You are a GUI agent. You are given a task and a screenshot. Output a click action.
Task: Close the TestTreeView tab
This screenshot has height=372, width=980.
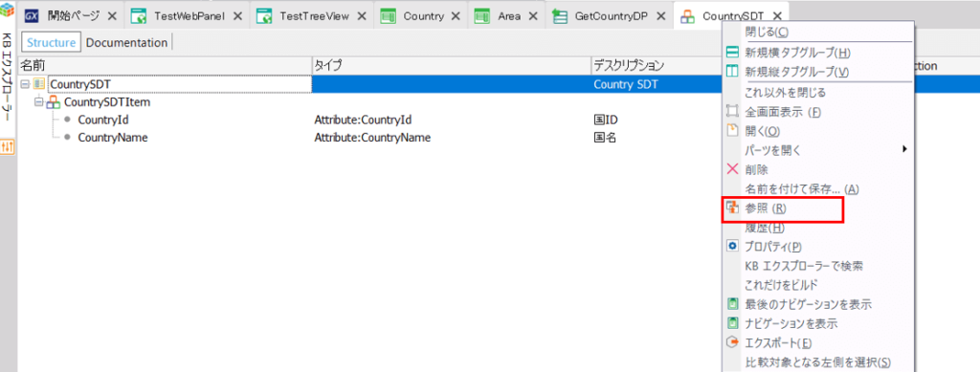coord(361,16)
